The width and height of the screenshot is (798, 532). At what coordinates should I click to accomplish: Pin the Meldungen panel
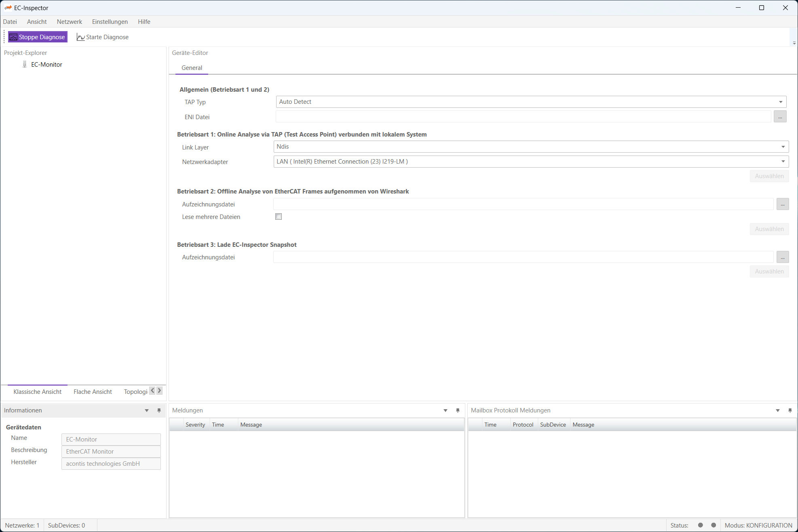tap(458, 410)
